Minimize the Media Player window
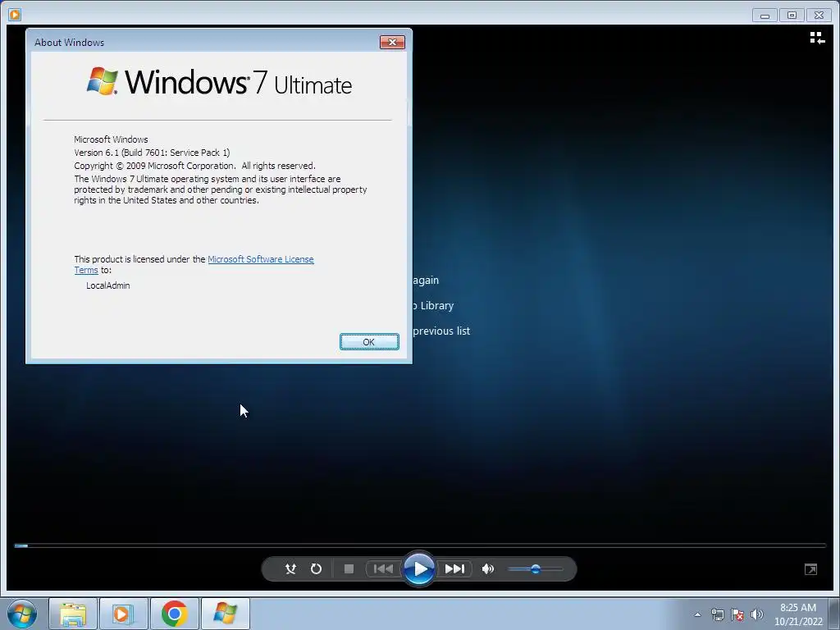This screenshot has height=630, width=840. [765, 15]
